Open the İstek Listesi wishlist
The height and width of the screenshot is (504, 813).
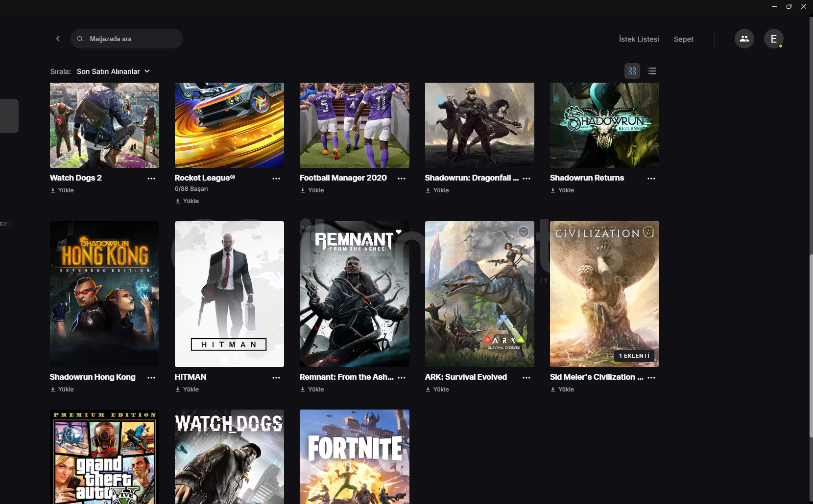tap(639, 39)
